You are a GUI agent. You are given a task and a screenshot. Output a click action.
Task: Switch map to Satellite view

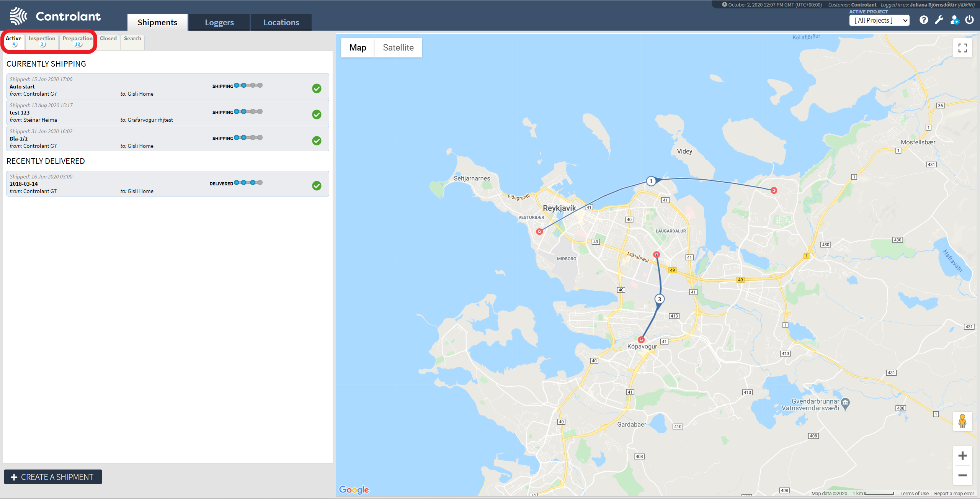[398, 47]
